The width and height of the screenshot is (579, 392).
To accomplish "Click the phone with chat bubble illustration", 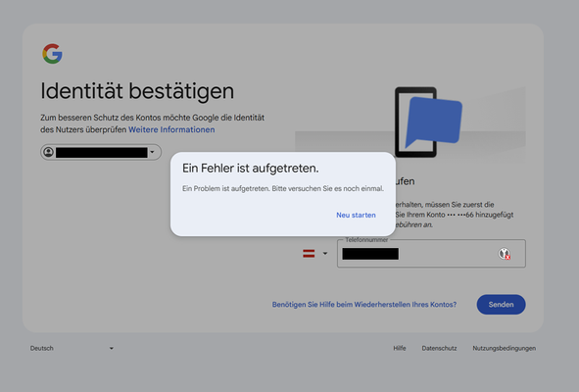I will 428,122.
